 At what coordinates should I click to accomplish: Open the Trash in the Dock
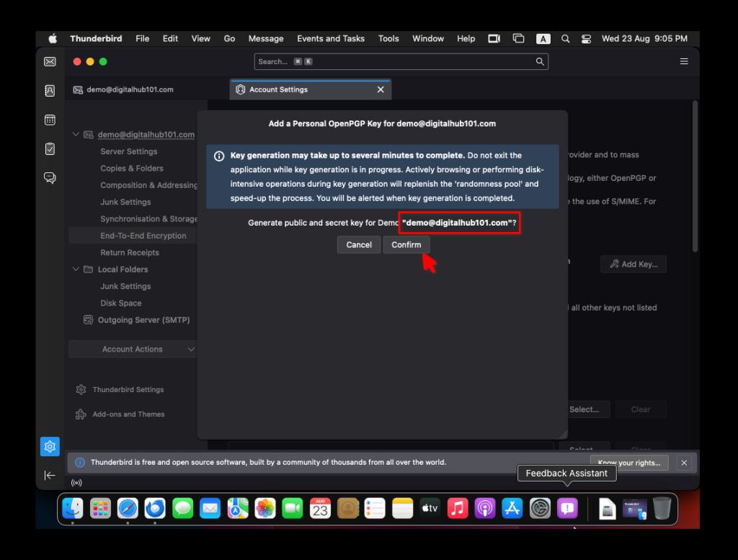click(x=662, y=508)
